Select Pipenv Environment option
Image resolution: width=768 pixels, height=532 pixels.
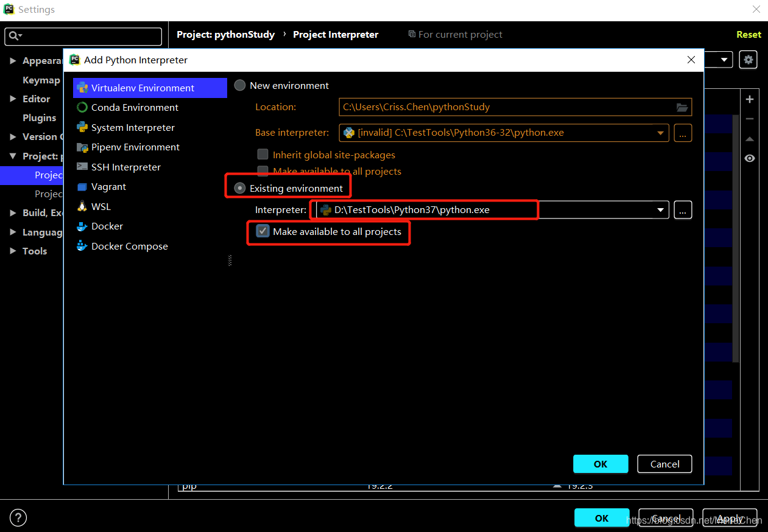point(135,147)
